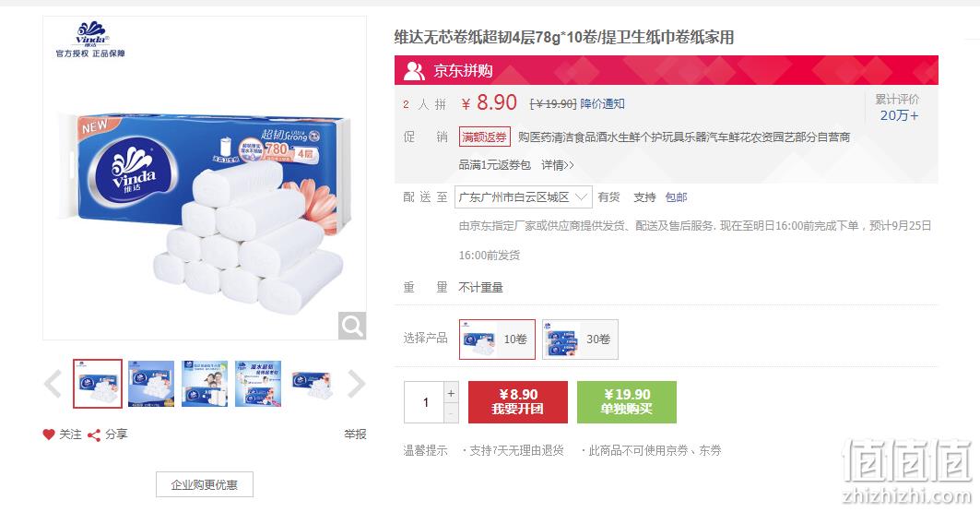Click the heart 关注 follow icon
Image resolution: width=980 pixels, height=512 pixels.
49,435
